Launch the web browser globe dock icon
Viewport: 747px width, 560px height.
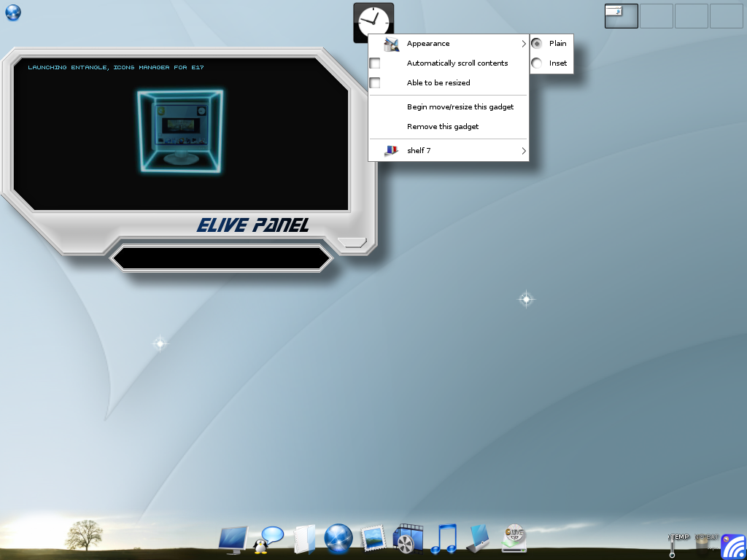(x=338, y=539)
